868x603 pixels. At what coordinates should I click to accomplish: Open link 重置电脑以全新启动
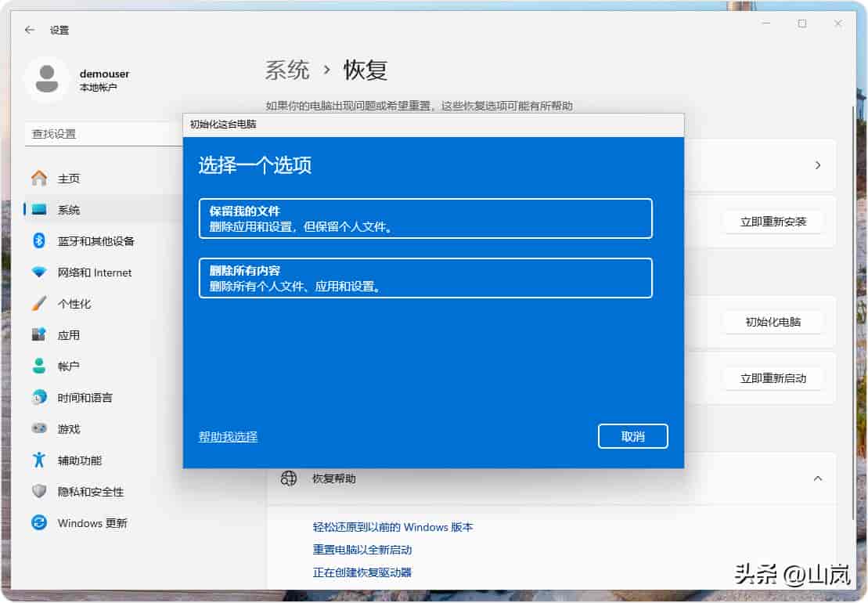362,549
